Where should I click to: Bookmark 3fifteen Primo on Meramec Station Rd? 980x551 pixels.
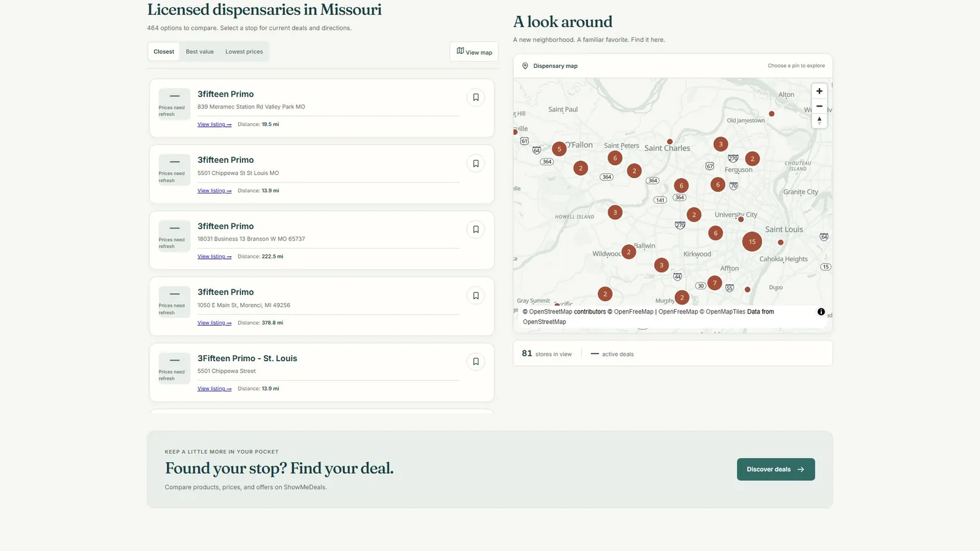(x=476, y=97)
